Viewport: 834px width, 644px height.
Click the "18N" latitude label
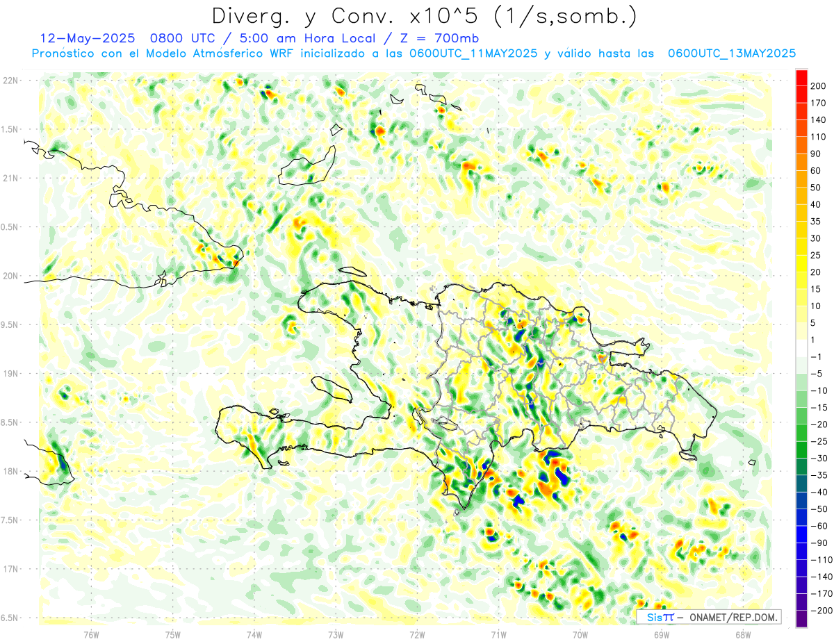[x=10, y=472]
